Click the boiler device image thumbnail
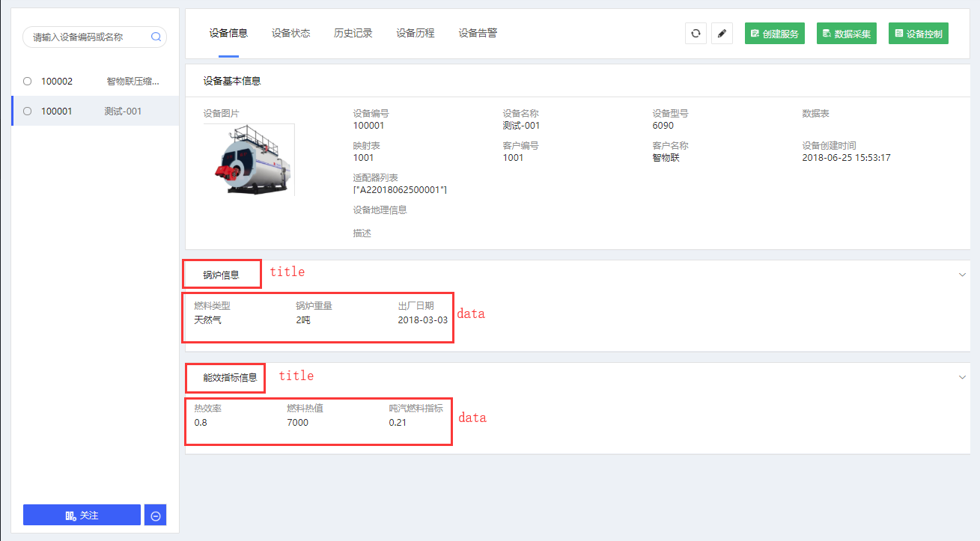This screenshot has width=980, height=541. coord(249,160)
